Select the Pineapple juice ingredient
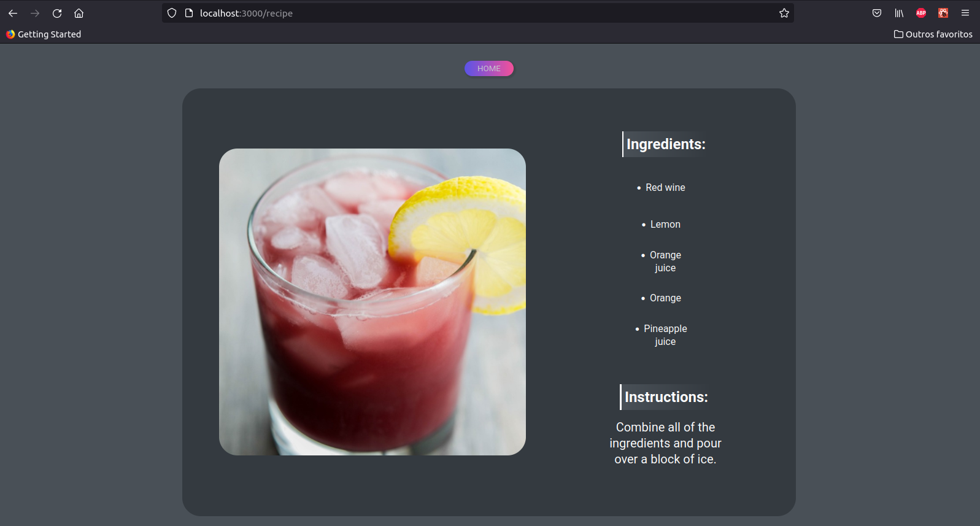980x526 pixels. pos(665,335)
